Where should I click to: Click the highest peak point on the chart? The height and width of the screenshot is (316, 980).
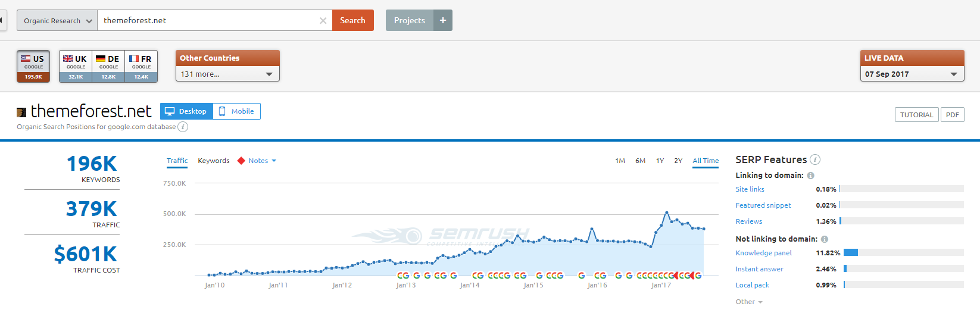click(666, 212)
